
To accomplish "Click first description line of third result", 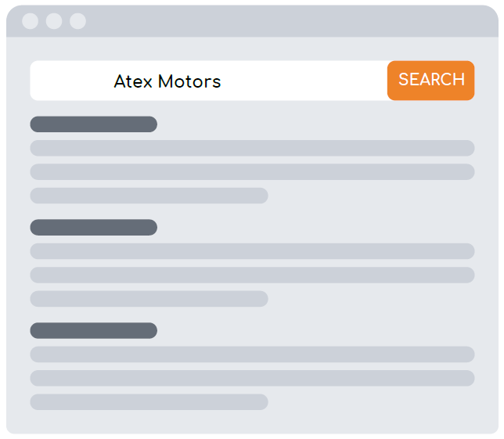I will (252, 354).
